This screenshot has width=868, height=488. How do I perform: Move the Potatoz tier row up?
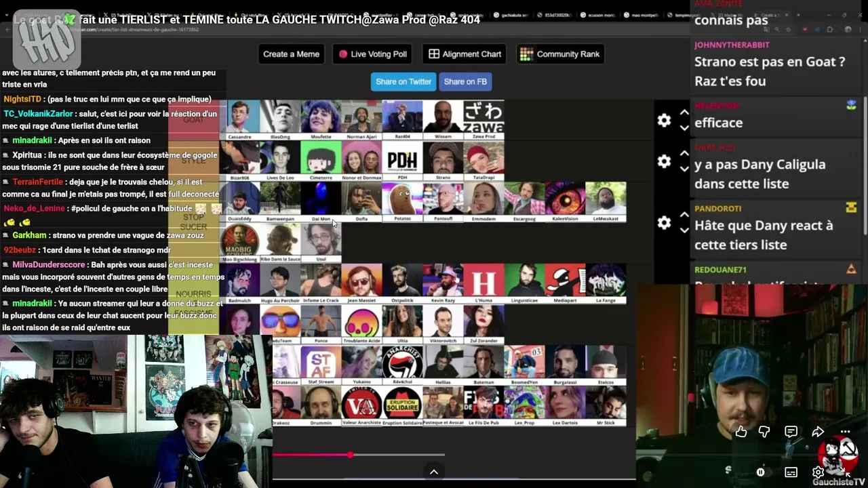click(684, 215)
